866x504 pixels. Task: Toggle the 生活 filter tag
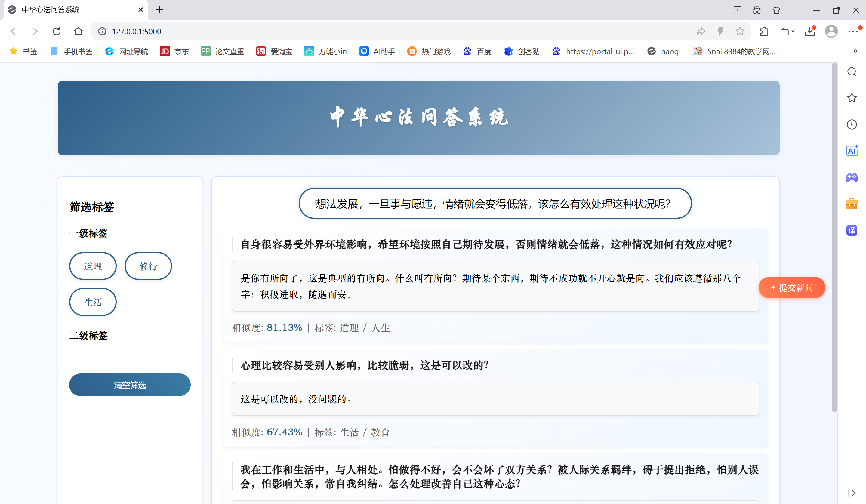93,302
